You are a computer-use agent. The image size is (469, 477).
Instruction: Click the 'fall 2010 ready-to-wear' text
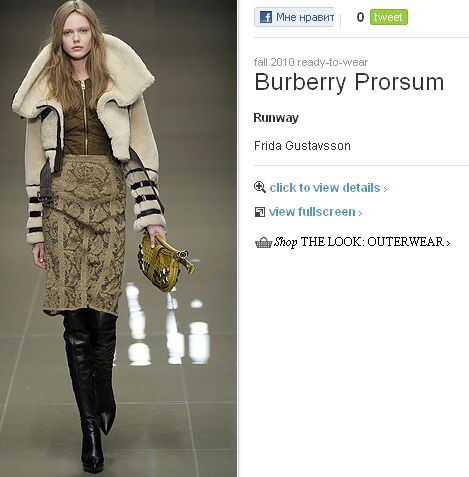311,62
